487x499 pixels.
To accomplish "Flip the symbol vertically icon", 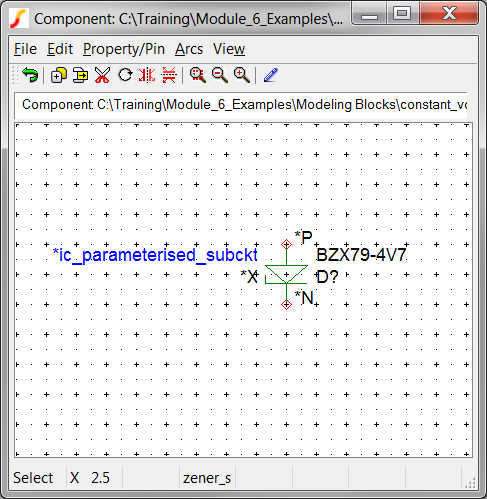I will coord(169,75).
